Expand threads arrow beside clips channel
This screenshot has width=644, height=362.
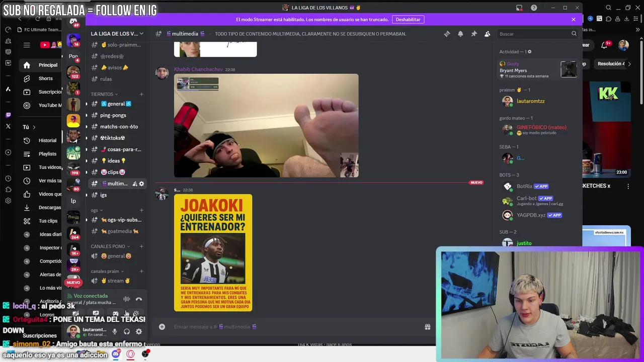pyautogui.click(x=86, y=172)
